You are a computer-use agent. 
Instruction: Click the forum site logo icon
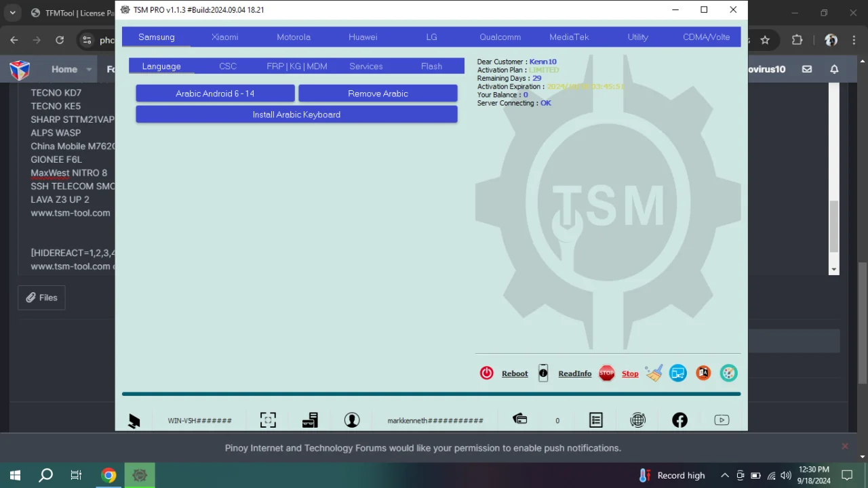coord(20,69)
